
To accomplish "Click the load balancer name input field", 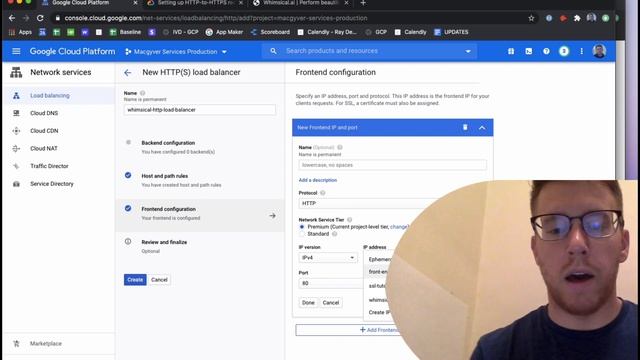I will pos(200,110).
